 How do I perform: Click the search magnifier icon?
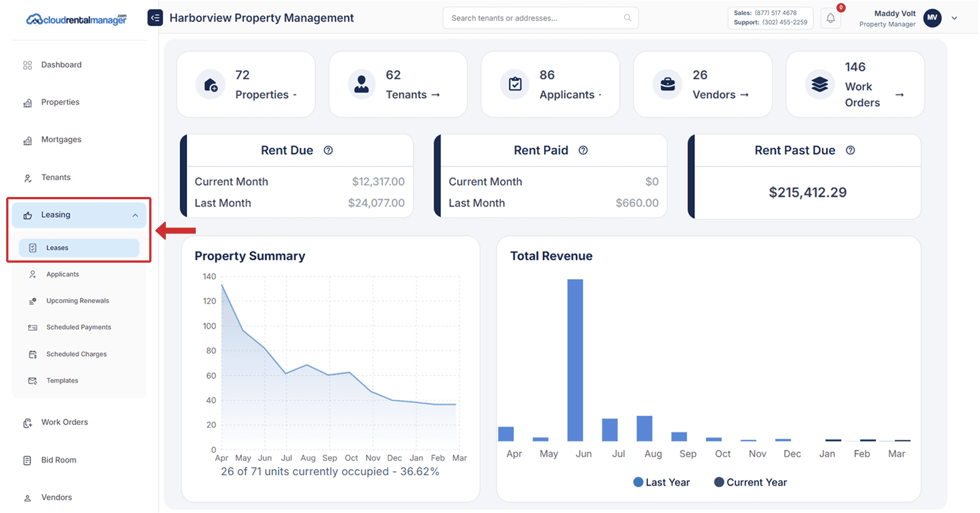click(x=628, y=18)
